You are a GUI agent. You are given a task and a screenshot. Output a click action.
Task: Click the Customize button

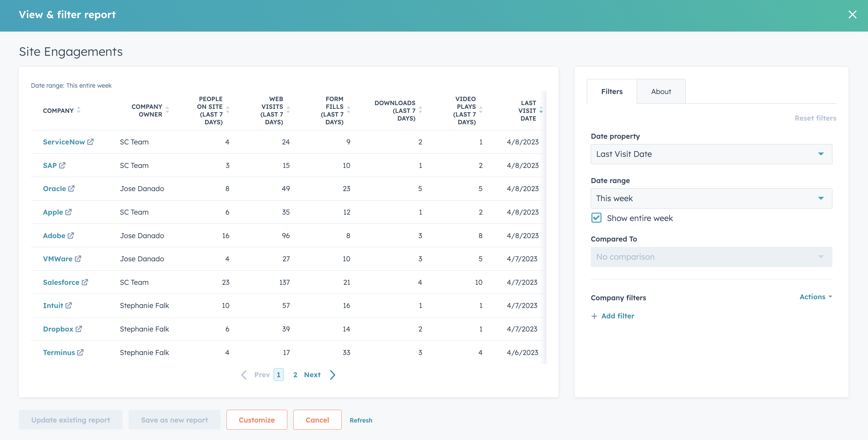tap(257, 420)
